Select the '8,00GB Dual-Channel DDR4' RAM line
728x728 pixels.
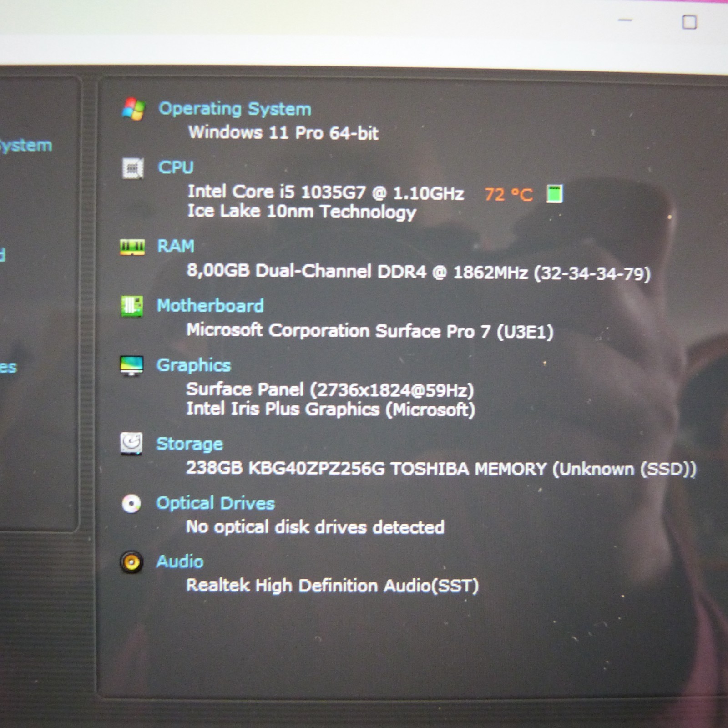coord(419,272)
